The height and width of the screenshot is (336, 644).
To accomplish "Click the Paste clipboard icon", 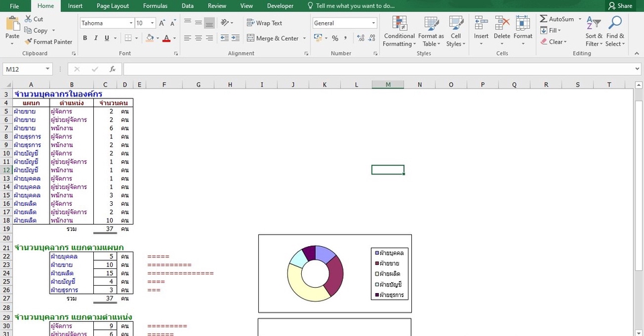I will pos(12,23).
